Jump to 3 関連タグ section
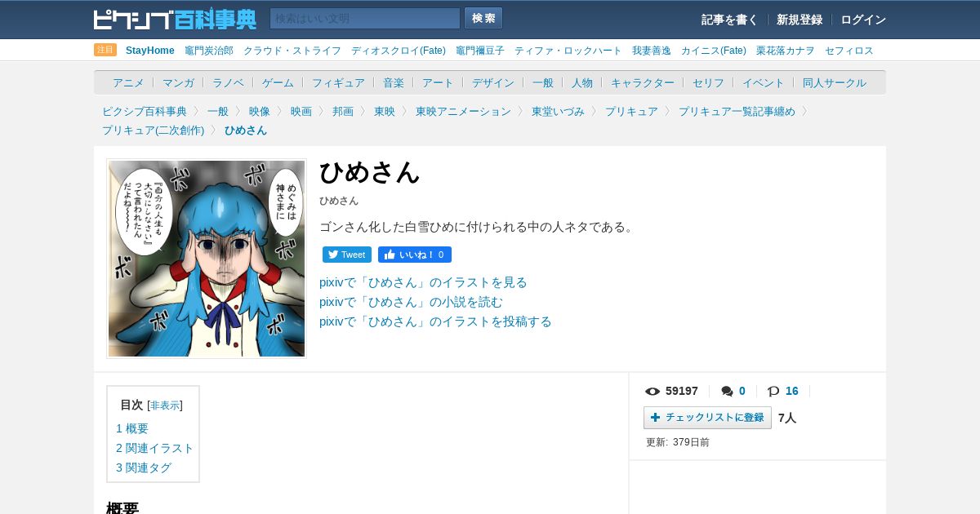 [x=144, y=467]
